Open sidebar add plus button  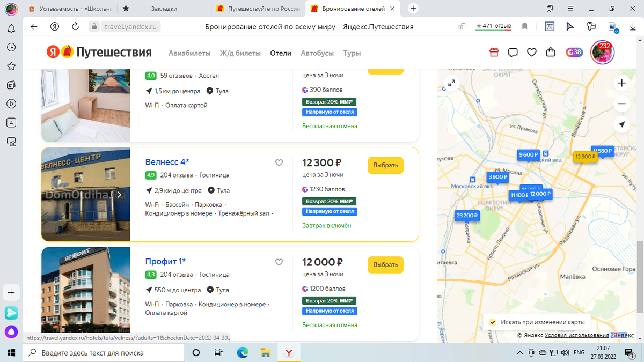click(x=11, y=293)
